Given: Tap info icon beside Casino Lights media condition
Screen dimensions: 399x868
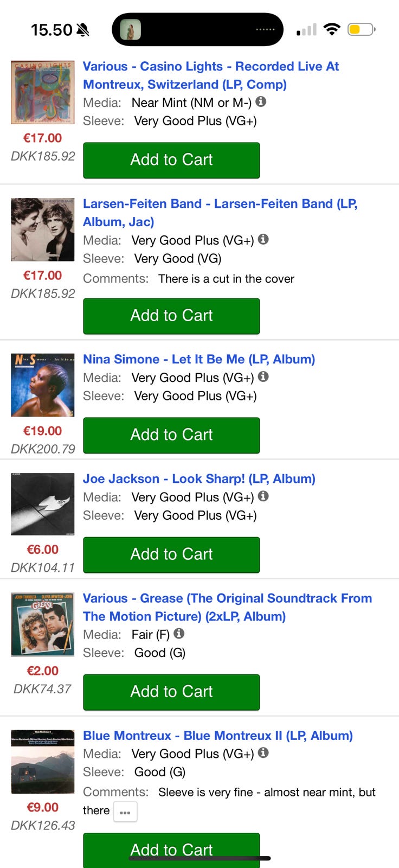Looking at the screenshot, I should point(261,101).
